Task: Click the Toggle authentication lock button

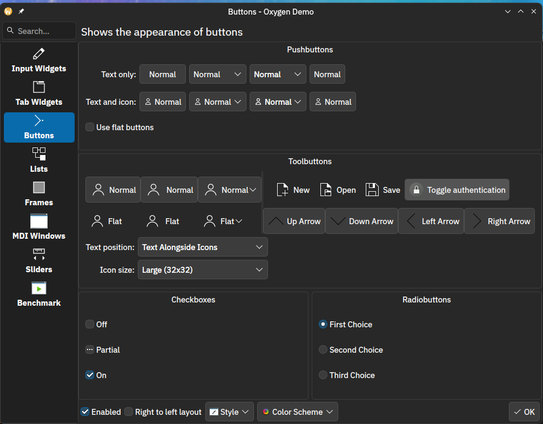Action: pyautogui.click(x=457, y=190)
